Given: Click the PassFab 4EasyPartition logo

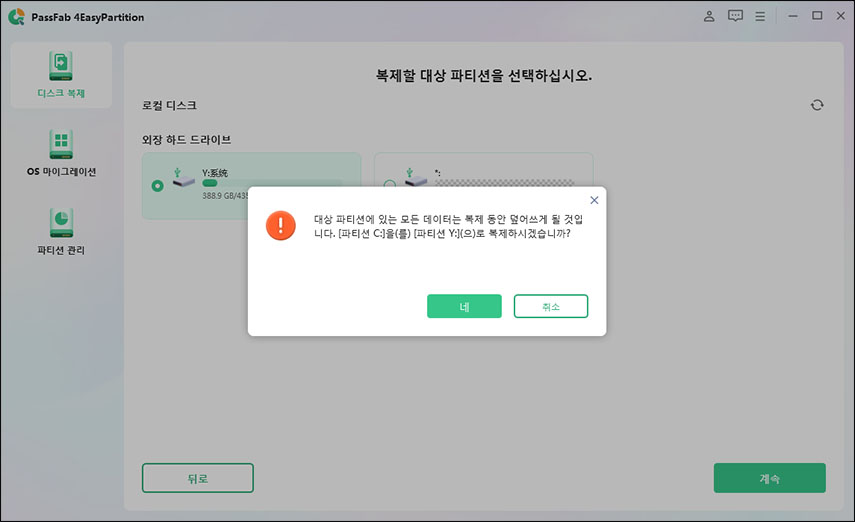Looking at the screenshot, I should [x=16, y=17].
